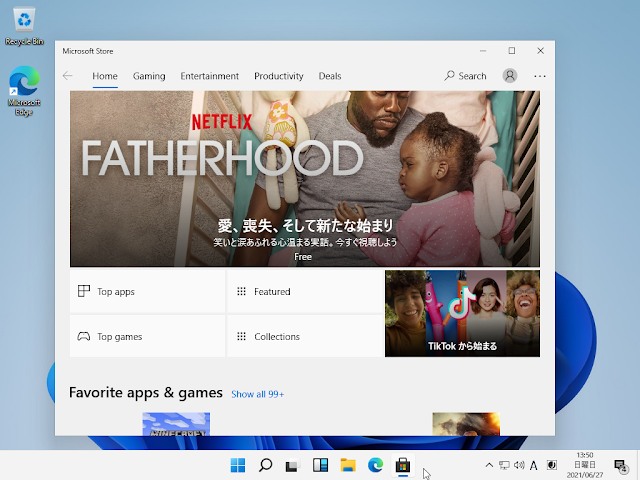The width and height of the screenshot is (640, 480).
Task: Open the Featured tile
Action: tap(304, 291)
